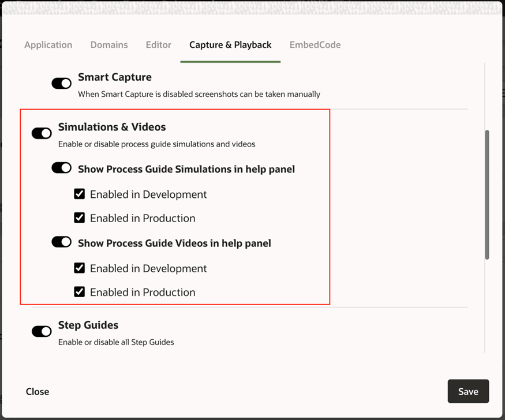
Task: Click the Smart Capture heading text
Action: coord(114,77)
